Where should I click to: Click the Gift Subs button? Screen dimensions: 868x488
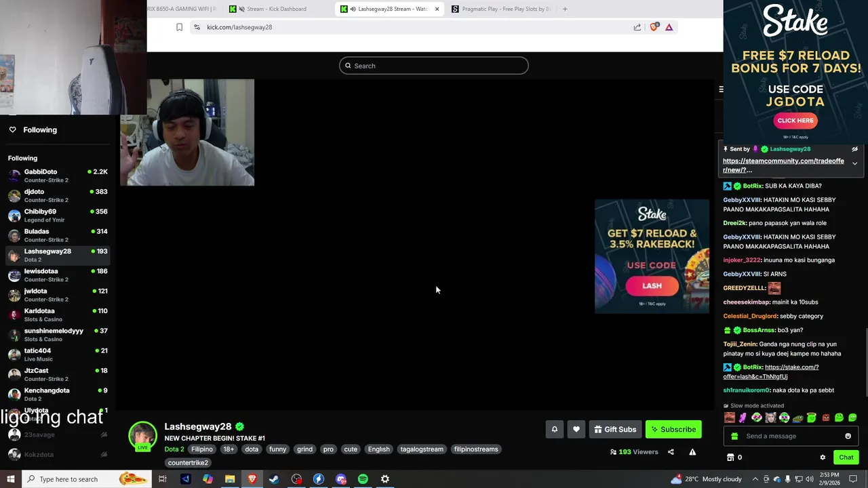tap(614, 429)
